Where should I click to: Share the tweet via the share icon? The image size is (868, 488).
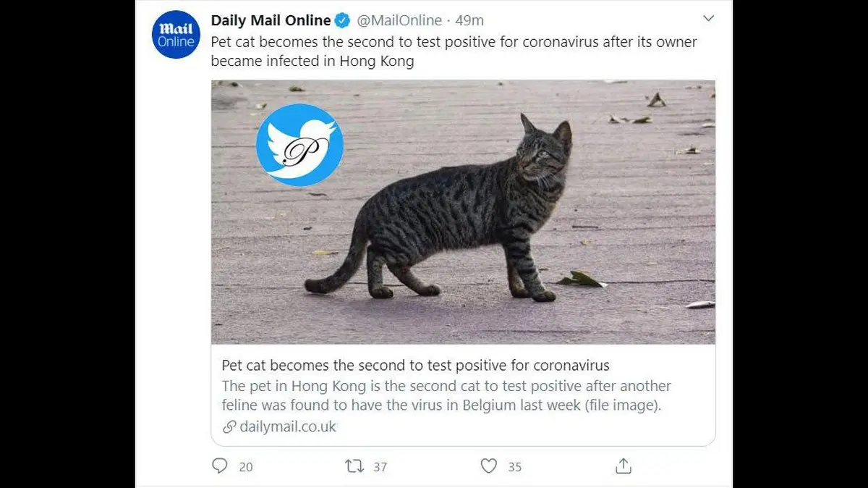pos(624,466)
